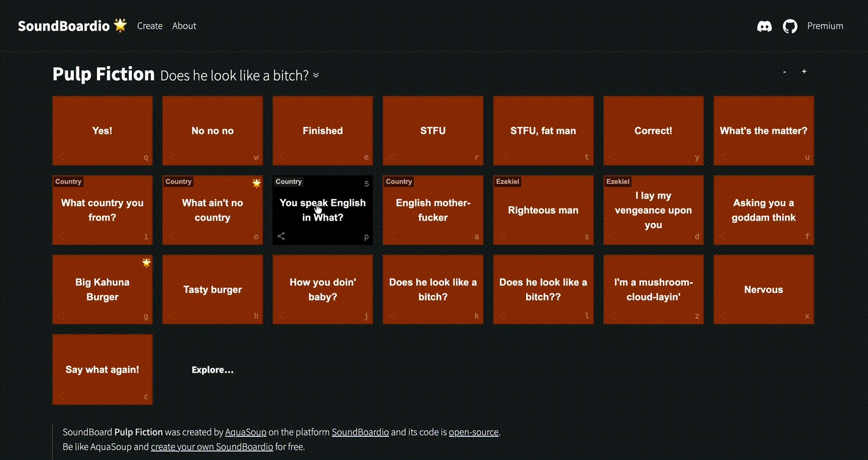Play 'Asking you a goddam think'
The image size is (868, 460).
(x=764, y=210)
